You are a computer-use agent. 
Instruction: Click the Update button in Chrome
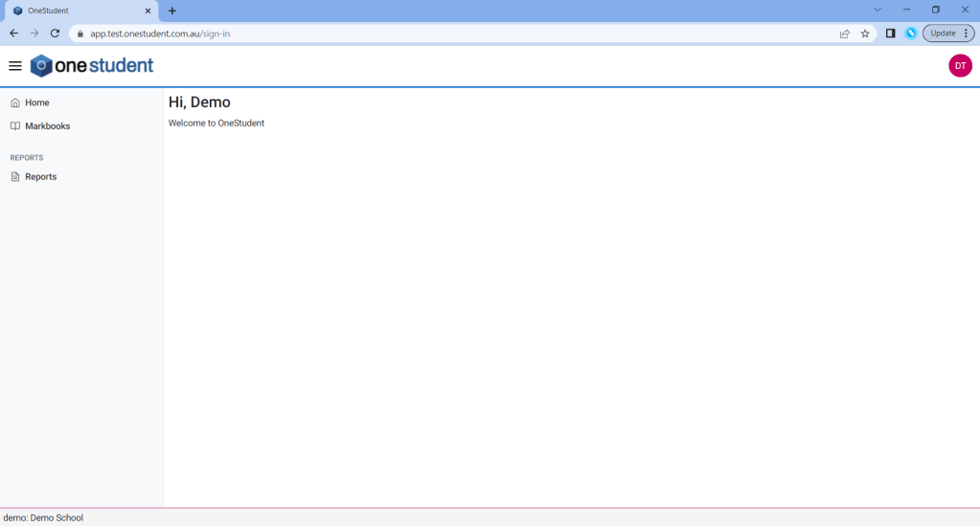tap(943, 34)
